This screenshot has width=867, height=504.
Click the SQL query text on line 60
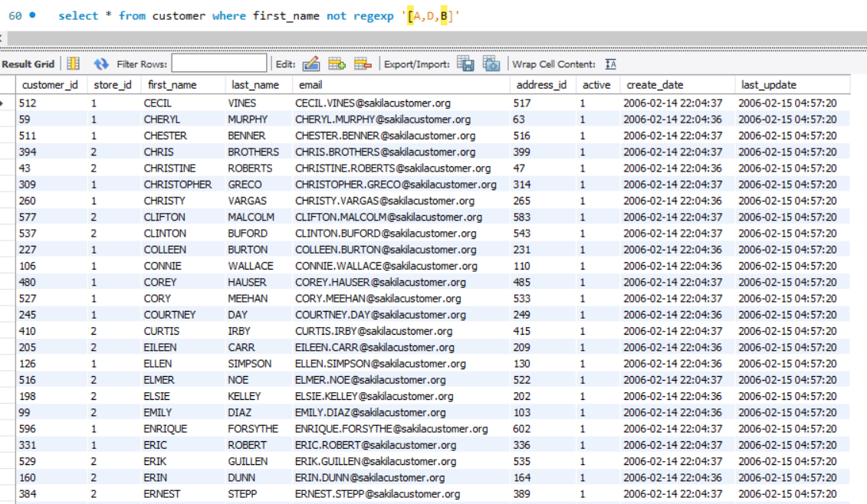coord(259,16)
